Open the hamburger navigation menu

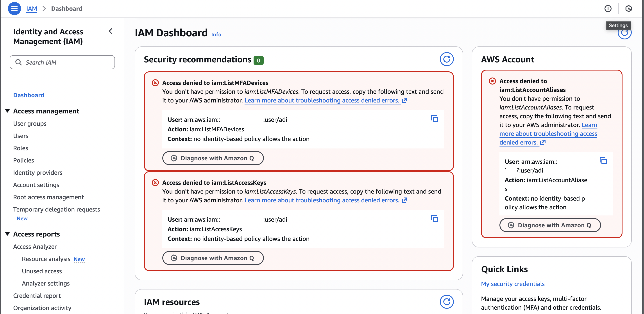(x=14, y=9)
